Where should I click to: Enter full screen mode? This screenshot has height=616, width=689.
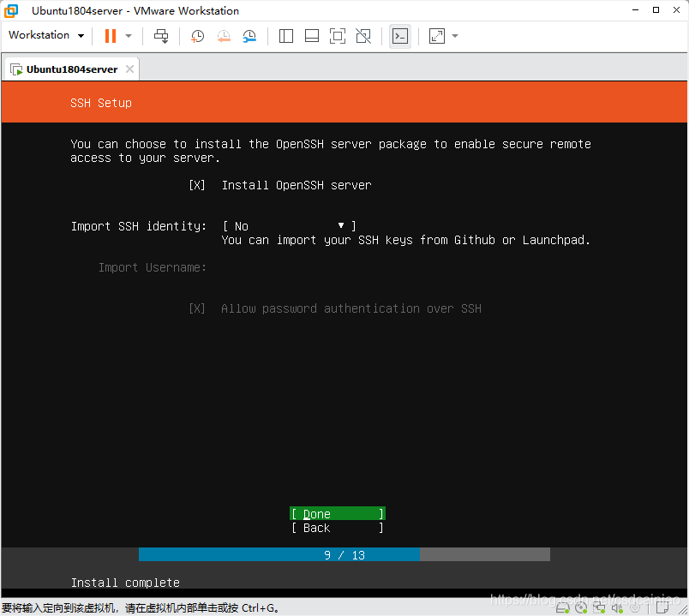[x=338, y=36]
